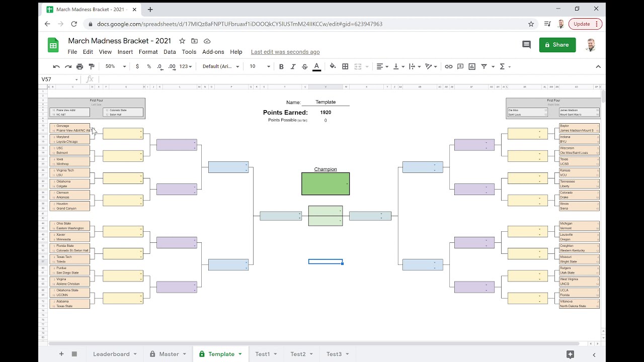Open horizontal align dropdown
The image size is (644, 362).
point(382,66)
